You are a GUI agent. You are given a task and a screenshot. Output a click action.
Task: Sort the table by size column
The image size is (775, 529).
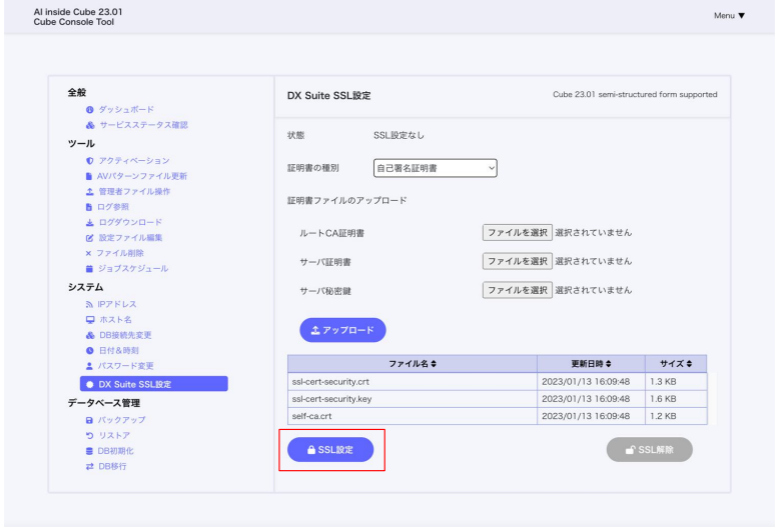tap(676, 363)
